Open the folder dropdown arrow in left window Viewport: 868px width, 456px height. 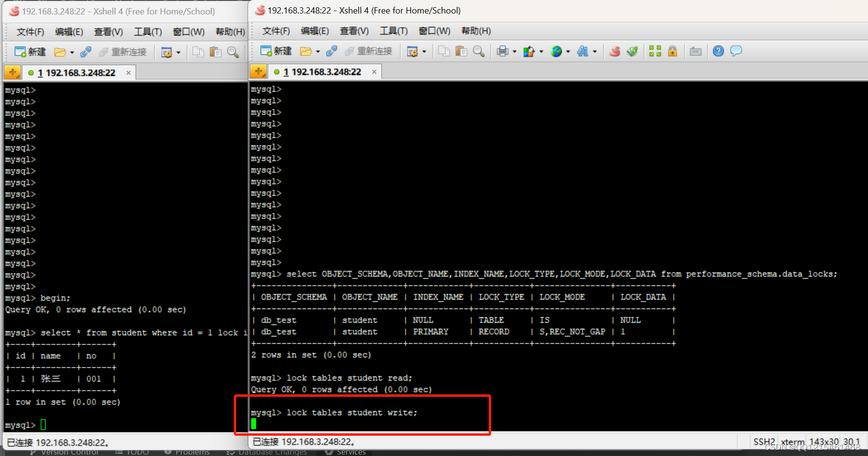point(72,52)
